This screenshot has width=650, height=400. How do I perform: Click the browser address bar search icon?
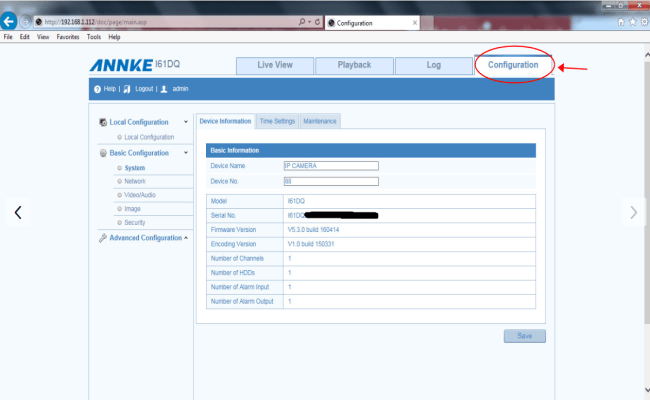[302, 21]
